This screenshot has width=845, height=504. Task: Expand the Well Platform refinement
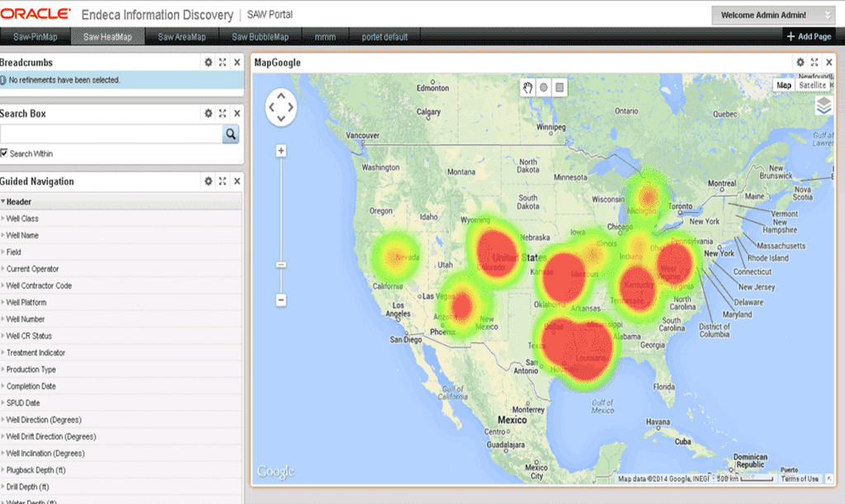pyautogui.click(x=3, y=302)
